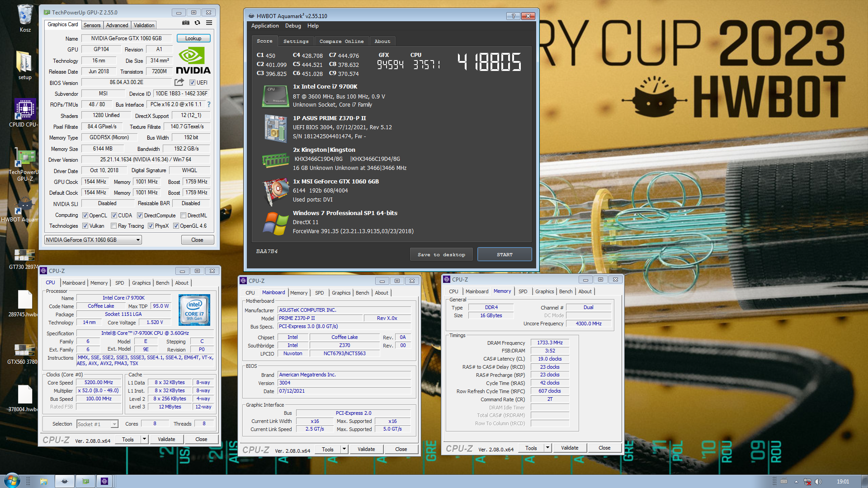The image size is (868, 488).
Task: Click the motherboard icon in Aquamark
Action: click(x=275, y=128)
